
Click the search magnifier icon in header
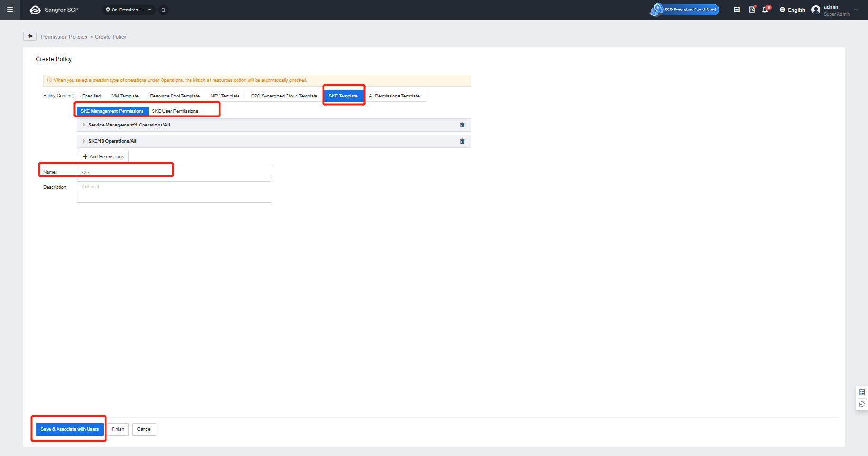(163, 10)
